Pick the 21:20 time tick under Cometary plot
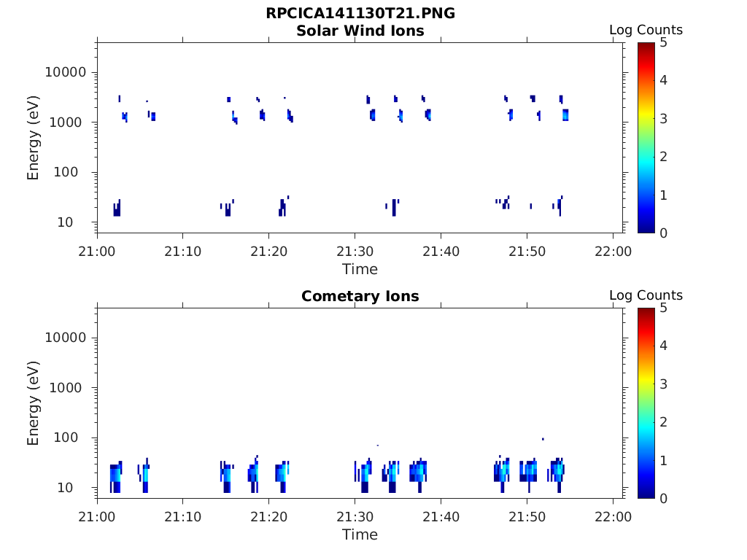The image size is (747, 560). click(x=269, y=517)
